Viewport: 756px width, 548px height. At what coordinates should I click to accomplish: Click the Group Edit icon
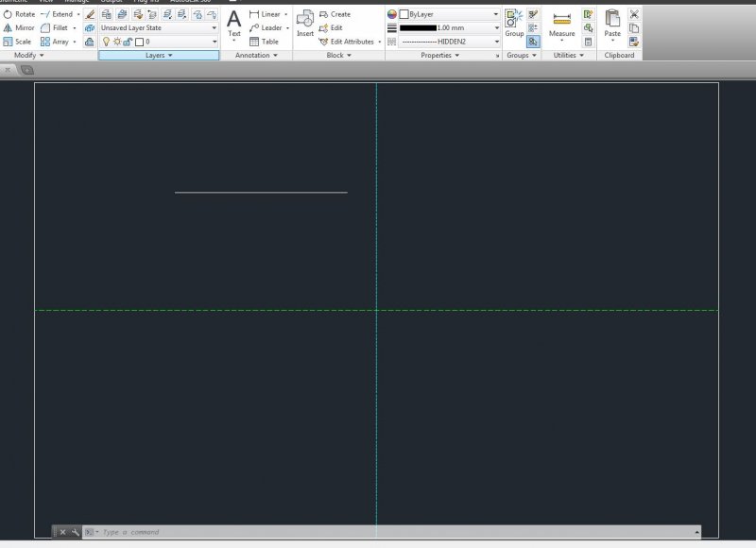533,28
